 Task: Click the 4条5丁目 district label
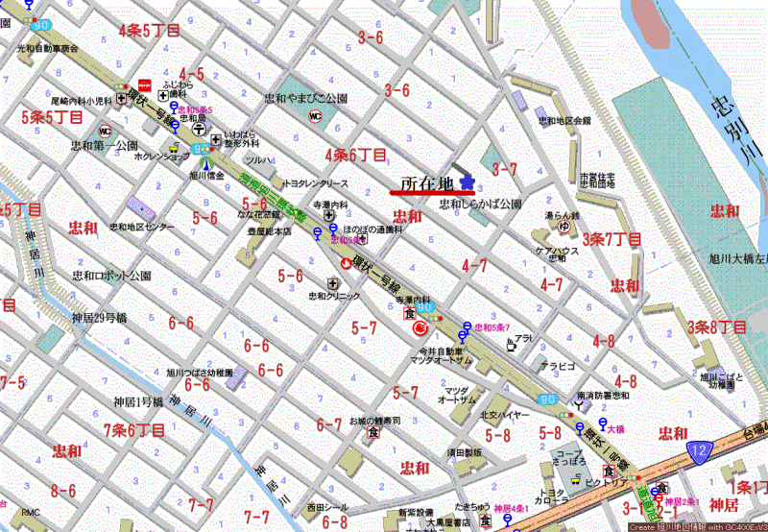tap(150, 31)
